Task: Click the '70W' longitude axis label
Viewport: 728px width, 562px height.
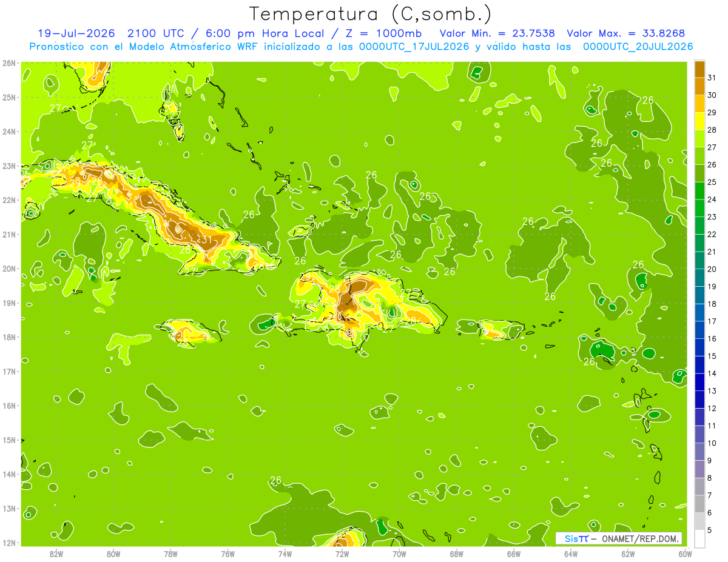Action: 399,553
